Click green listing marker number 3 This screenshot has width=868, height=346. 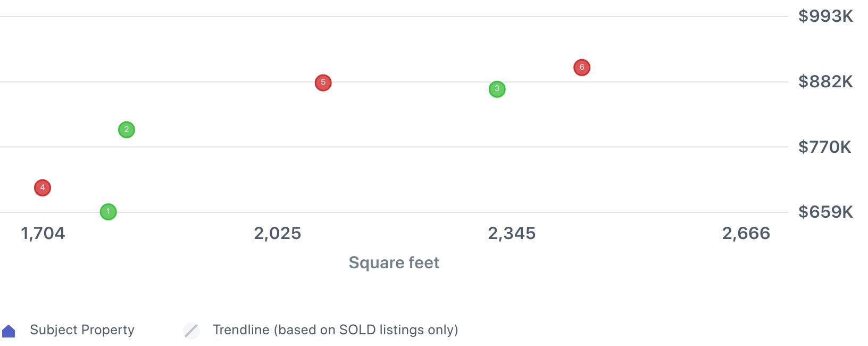[497, 89]
